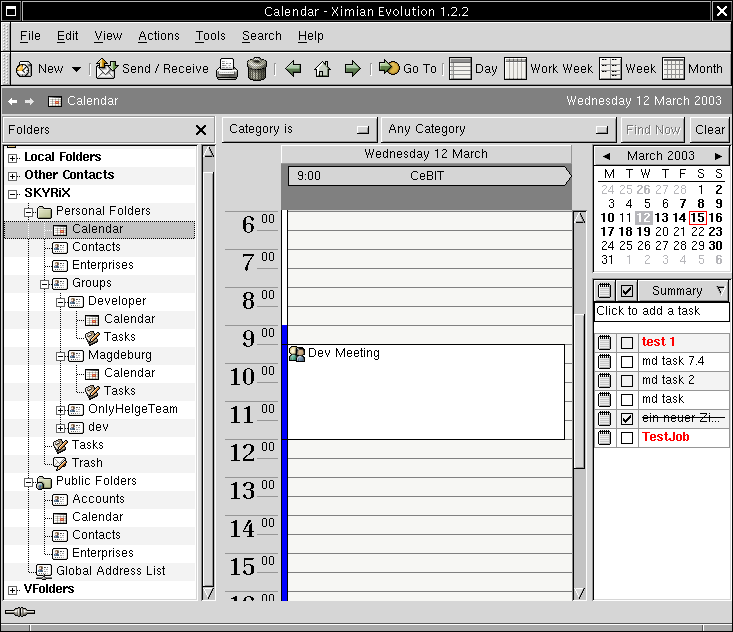Collapse the SKYRiX tree node
Image resolution: width=733 pixels, height=632 pixels.
click(13, 194)
